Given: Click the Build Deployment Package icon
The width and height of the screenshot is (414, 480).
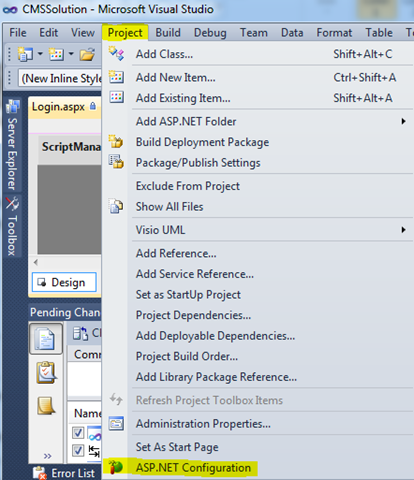Looking at the screenshot, I should (x=116, y=142).
